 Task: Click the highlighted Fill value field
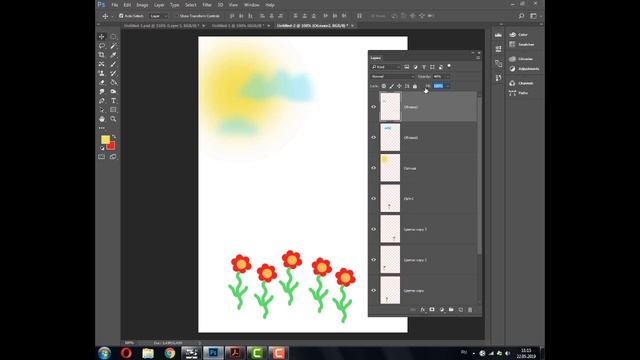click(438, 86)
